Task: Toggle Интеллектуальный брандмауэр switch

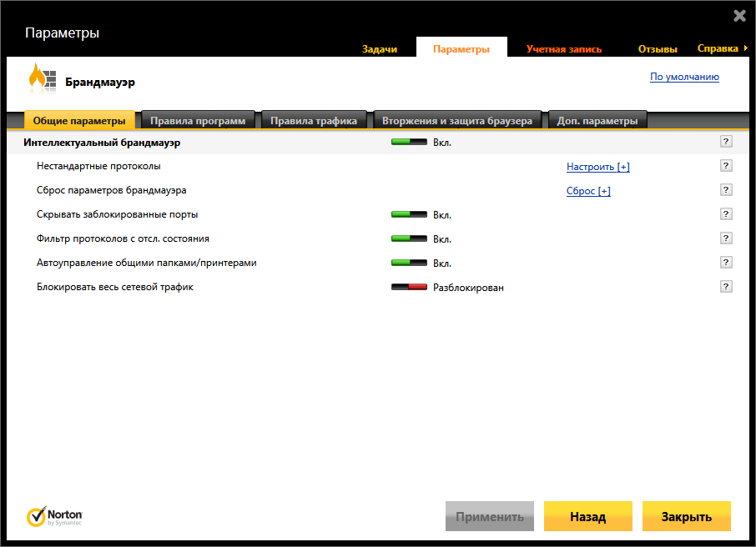Action: click(x=409, y=143)
